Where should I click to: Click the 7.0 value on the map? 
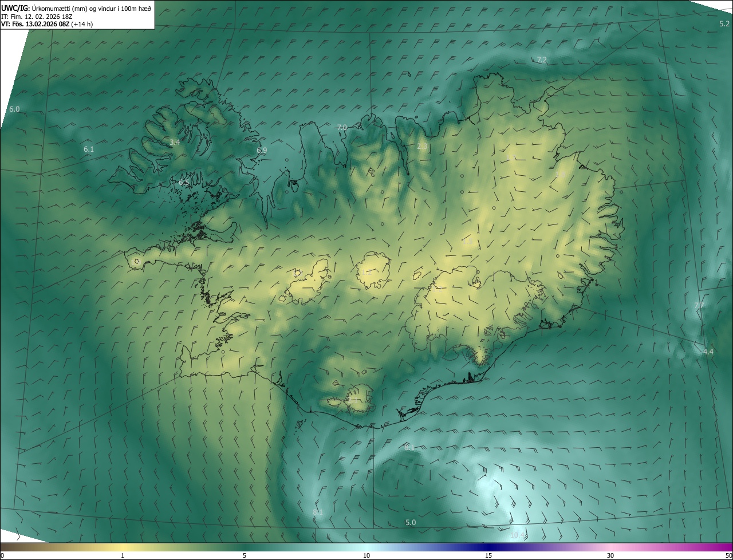point(342,127)
